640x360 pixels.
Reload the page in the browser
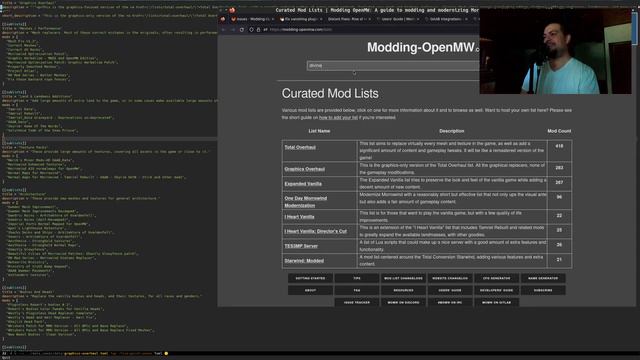pyautogui.click(x=242, y=29)
